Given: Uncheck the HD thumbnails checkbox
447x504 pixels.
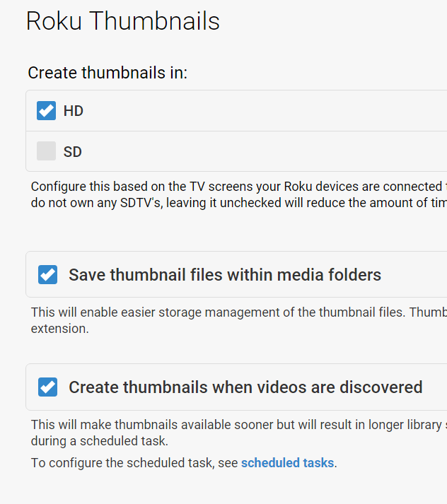Looking at the screenshot, I should (46, 111).
